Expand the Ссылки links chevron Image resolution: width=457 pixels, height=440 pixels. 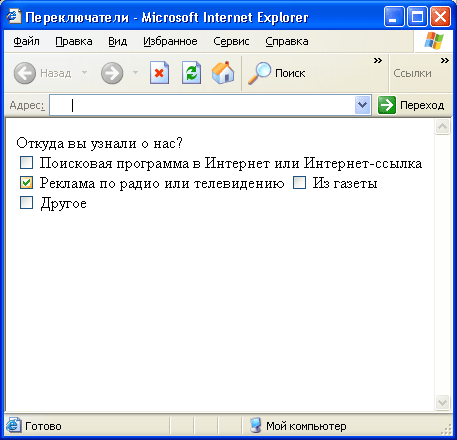pyautogui.click(x=445, y=60)
